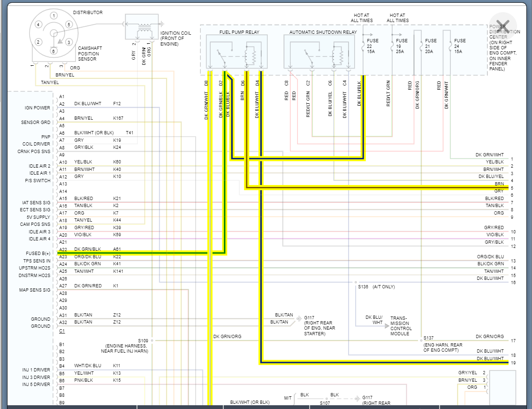
Task: Click the MAP SENS SIG label
Action: [x=34, y=290]
